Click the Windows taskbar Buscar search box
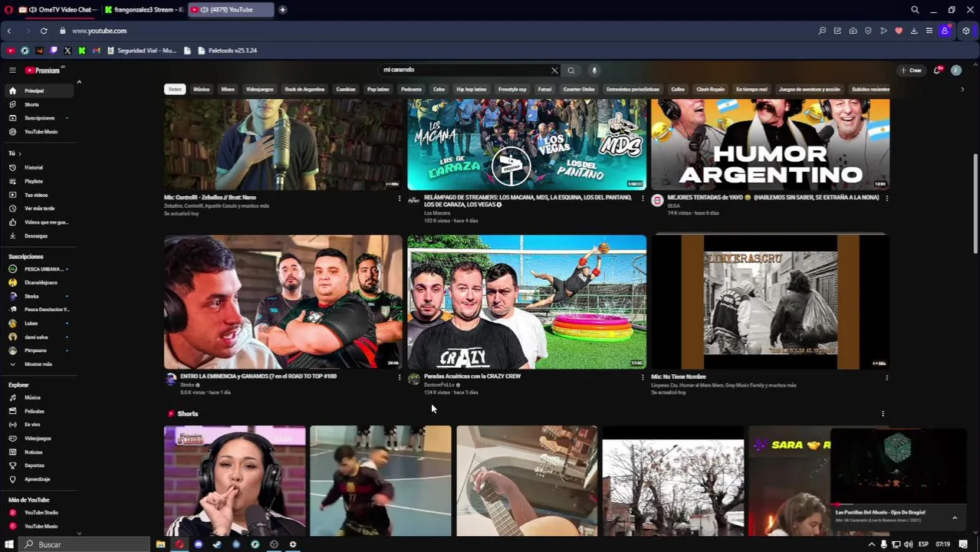 click(84, 544)
